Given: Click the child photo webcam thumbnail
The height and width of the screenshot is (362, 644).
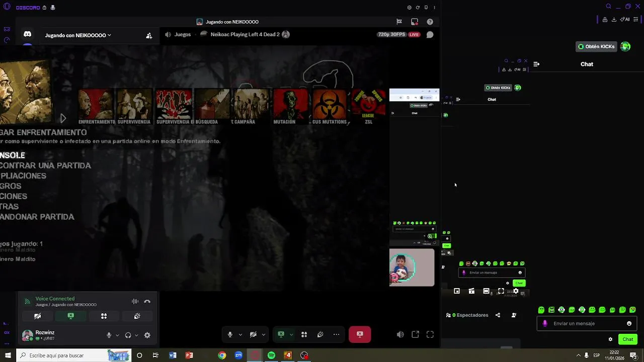Looking at the screenshot, I should pos(412,267).
